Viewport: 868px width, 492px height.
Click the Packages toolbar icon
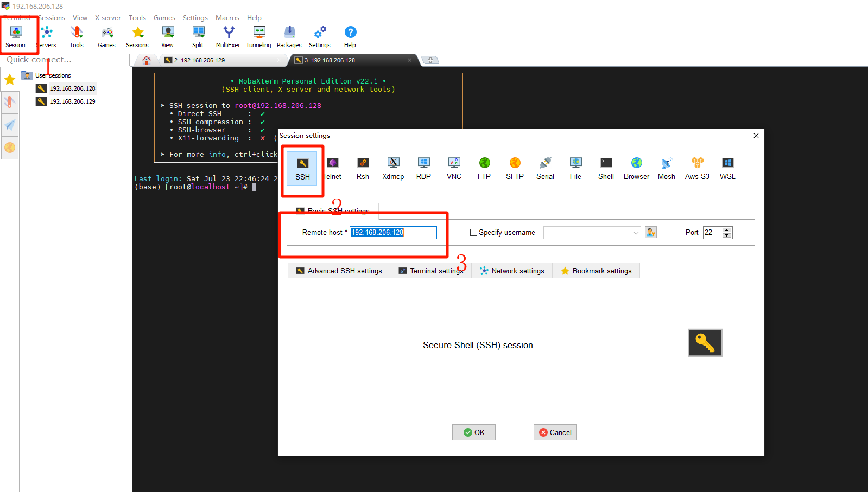[289, 37]
